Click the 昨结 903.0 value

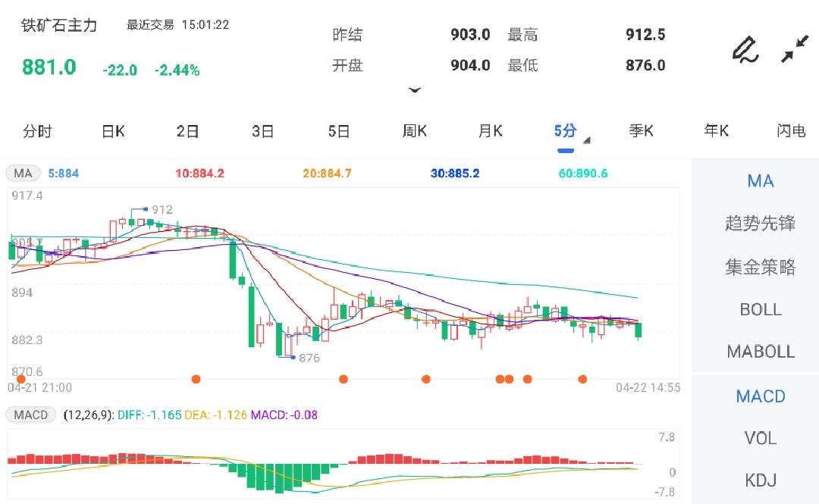tap(470, 35)
